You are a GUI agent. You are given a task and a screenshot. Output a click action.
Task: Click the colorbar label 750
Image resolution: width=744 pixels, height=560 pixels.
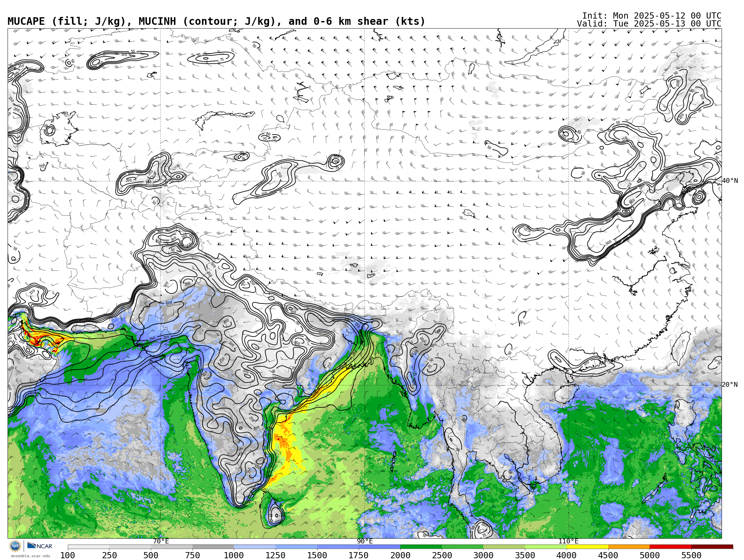[192, 556]
